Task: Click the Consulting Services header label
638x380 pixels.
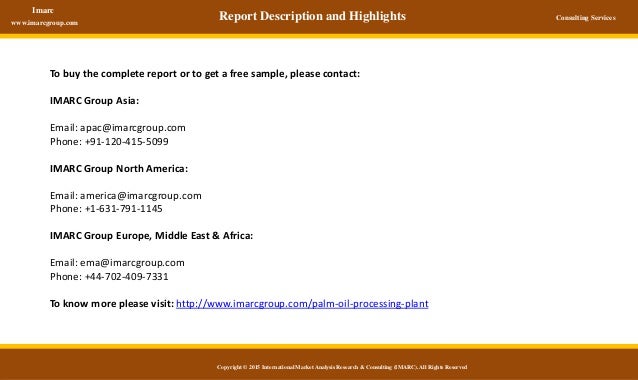Action: tap(586, 17)
